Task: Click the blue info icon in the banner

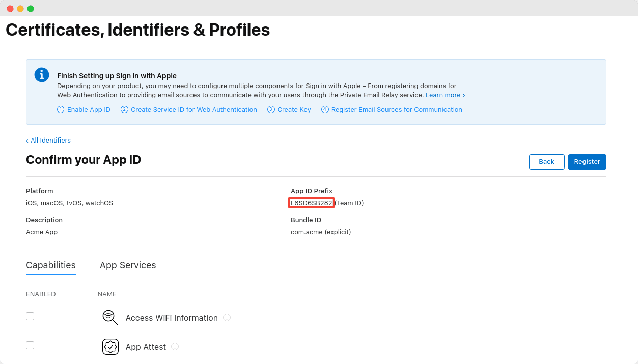Action: 42,75
